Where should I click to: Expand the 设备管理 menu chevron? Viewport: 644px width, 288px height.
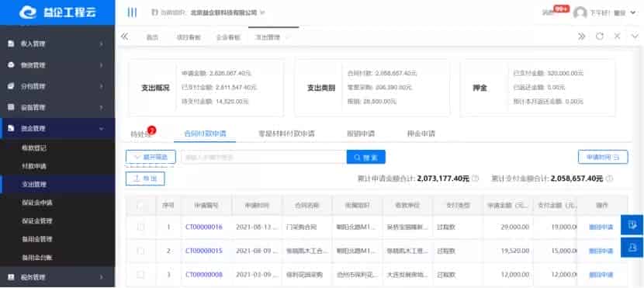102,107
